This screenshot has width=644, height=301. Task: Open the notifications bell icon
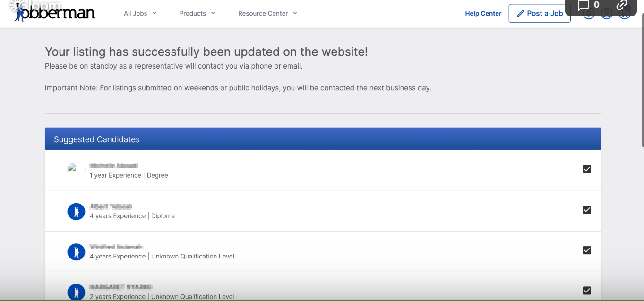coord(588,14)
